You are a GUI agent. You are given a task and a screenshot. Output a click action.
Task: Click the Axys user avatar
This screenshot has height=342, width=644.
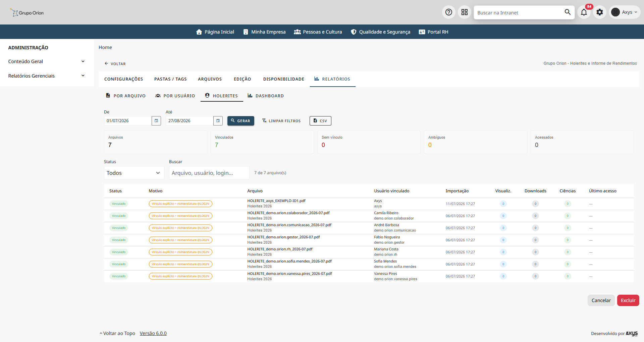coord(615,12)
